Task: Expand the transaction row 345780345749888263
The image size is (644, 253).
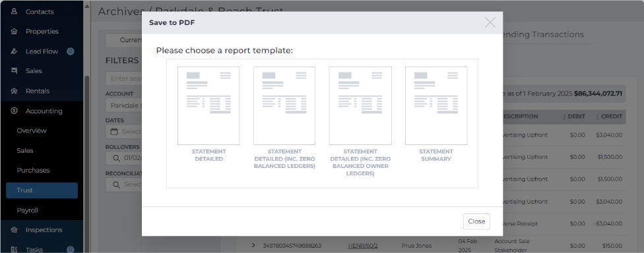Action: tap(253, 246)
